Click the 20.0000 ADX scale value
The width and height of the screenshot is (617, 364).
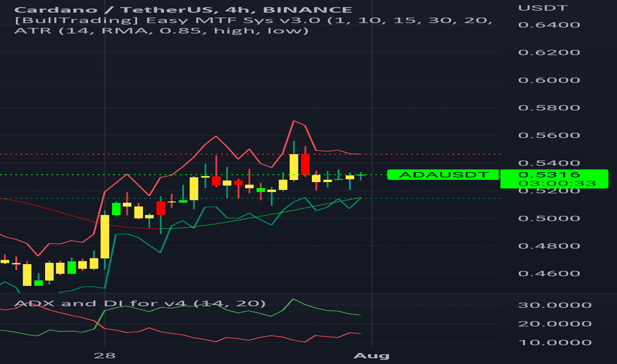coord(555,324)
